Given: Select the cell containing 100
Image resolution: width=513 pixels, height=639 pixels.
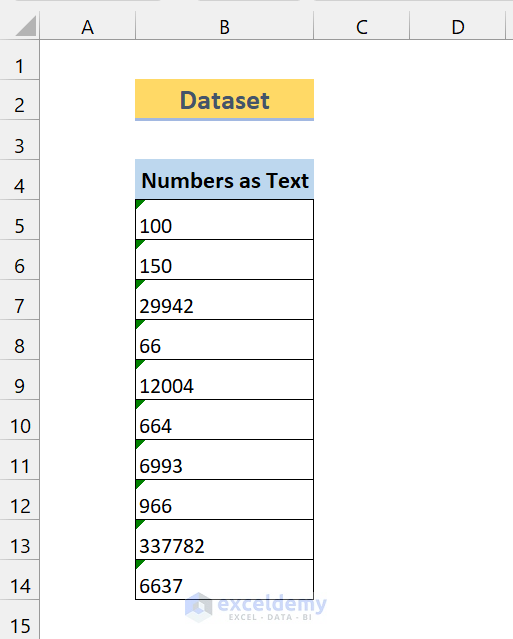Looking at the screenshot, I should [225, 219].
